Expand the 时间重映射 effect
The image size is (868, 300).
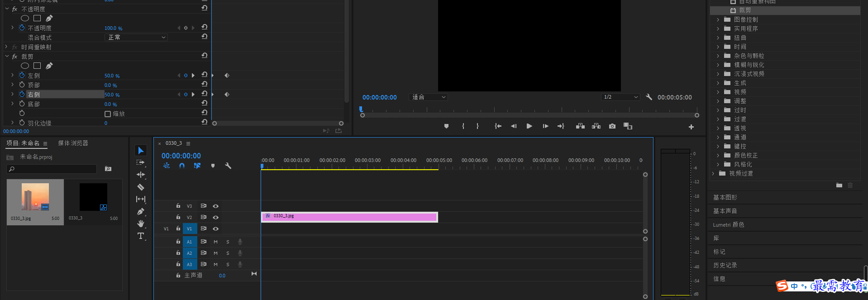coord(6,47)
